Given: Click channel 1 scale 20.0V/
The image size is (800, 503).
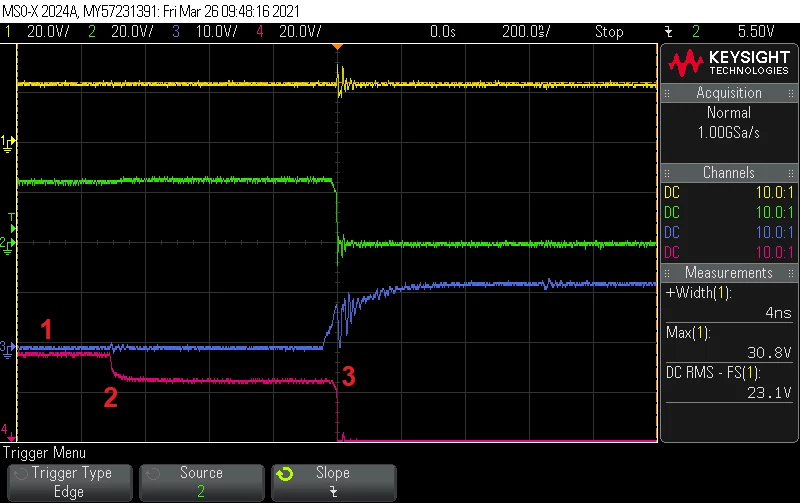Looking at the screenshot, I should 48,32.
